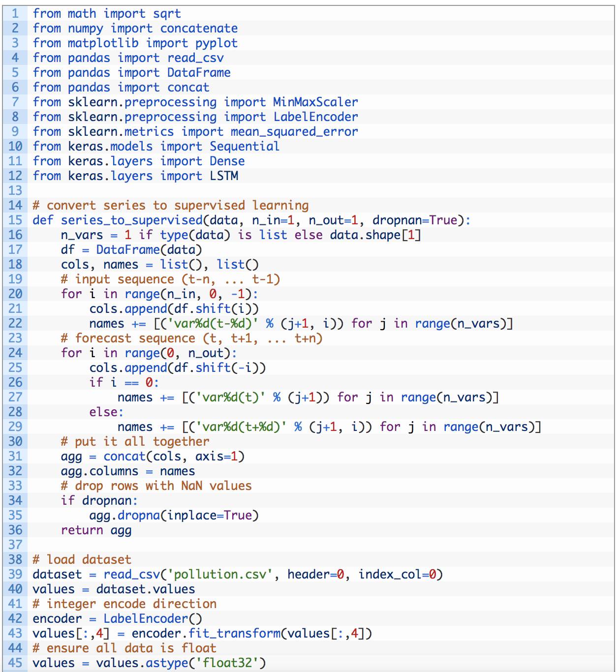
Task: Click the '# drop rows with NaN values' comment
Action: [156, 486]
